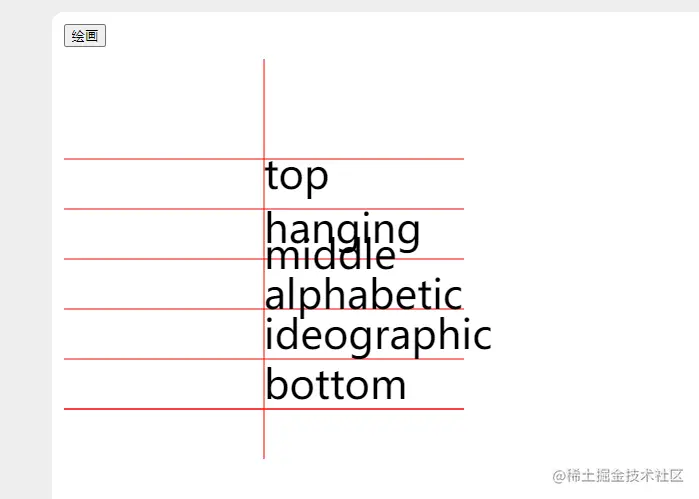Select the "bottom" text label
This screenshot has width=699, height=499.
click(335, 385)
